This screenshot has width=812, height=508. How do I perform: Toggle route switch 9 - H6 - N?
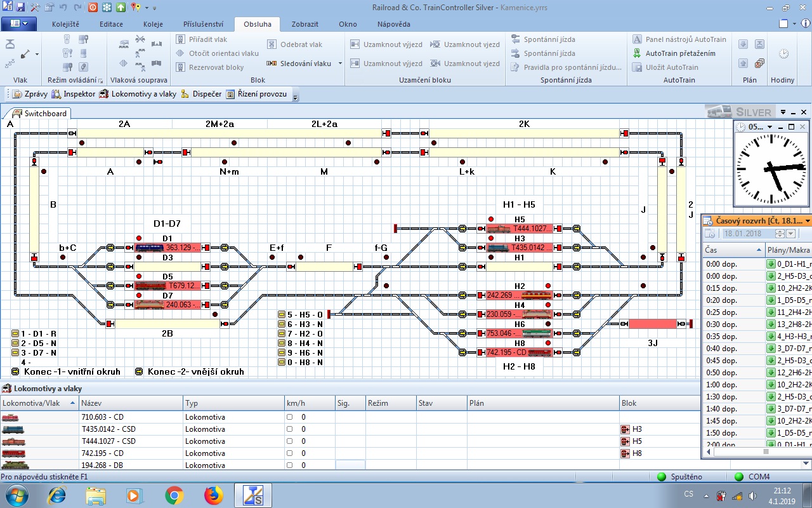(282, 352)
